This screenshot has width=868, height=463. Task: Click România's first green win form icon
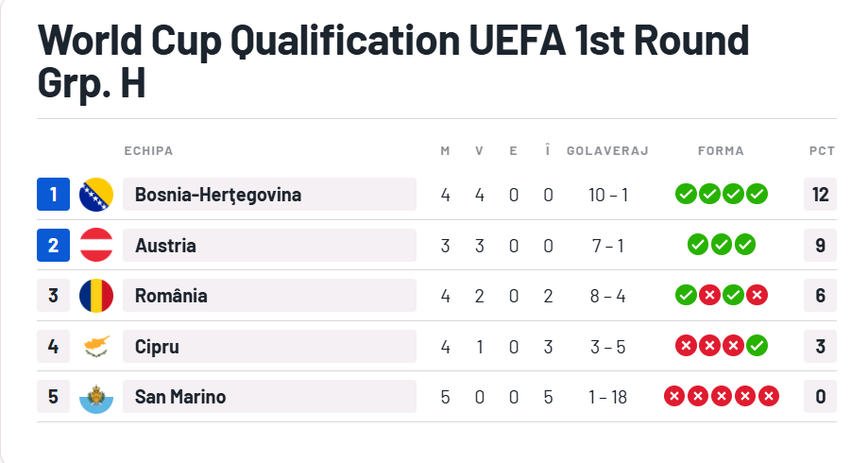[686, 295]
